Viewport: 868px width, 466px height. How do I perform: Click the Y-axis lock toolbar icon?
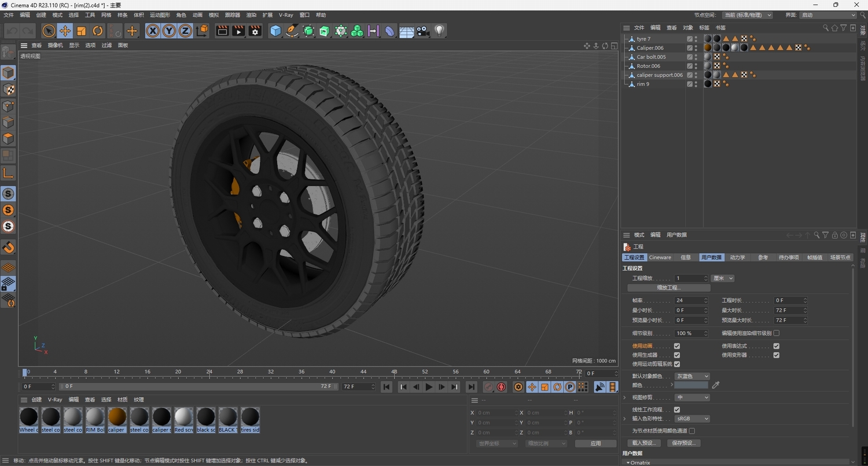point(168,31)
